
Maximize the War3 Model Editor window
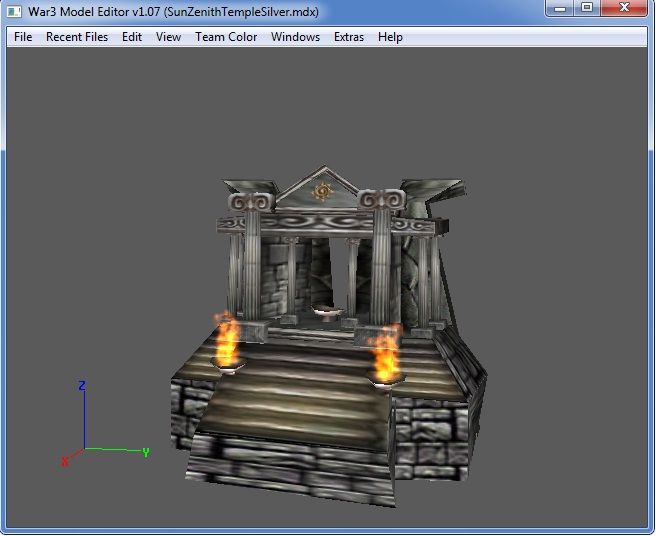click(x=587, y=8)
